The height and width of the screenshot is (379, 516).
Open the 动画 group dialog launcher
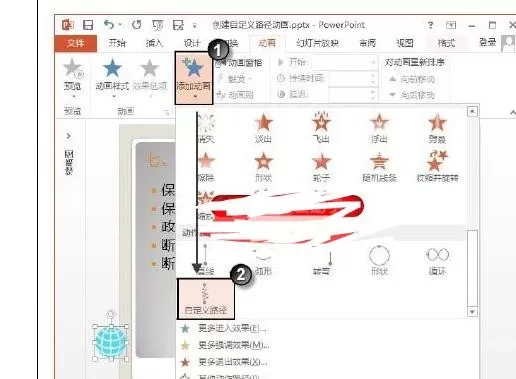166,112
